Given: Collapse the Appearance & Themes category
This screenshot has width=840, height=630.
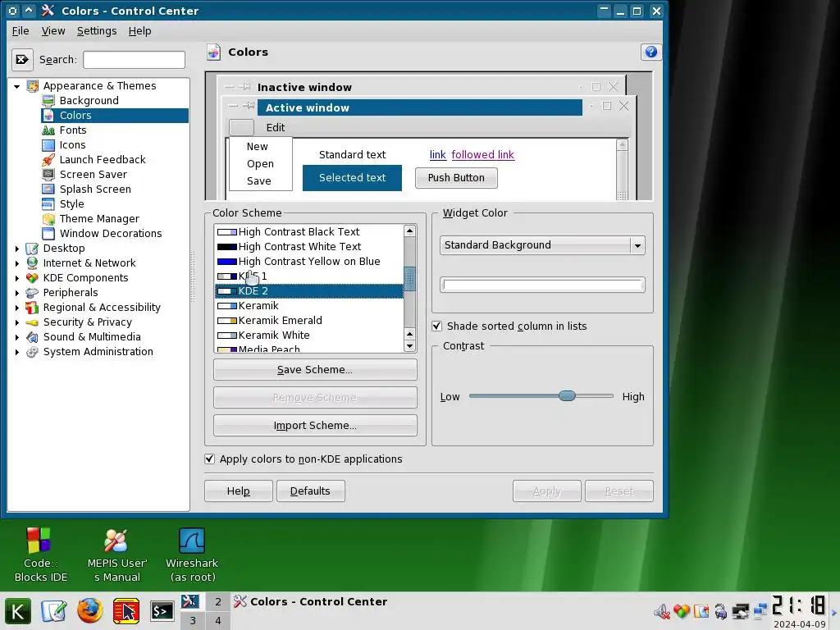Looking at the screenshot, I should pos(17,86).
